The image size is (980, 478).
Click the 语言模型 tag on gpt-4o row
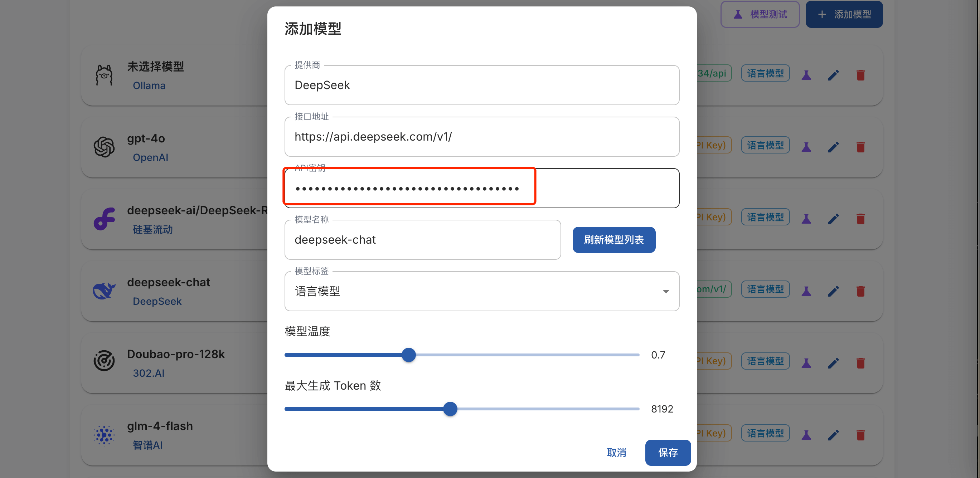click(x=765, y=145)
